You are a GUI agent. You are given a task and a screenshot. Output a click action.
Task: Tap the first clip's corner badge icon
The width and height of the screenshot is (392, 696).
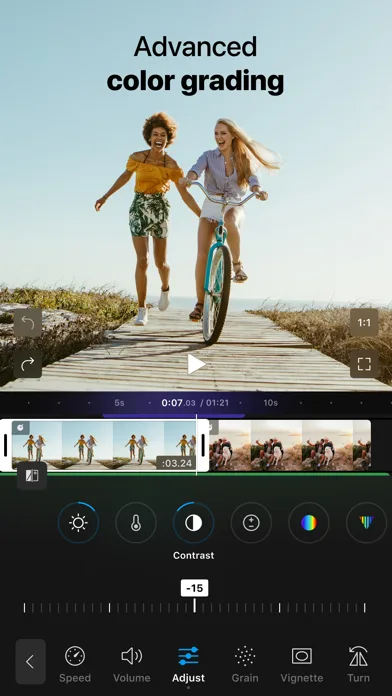click(x=20, y=428)
